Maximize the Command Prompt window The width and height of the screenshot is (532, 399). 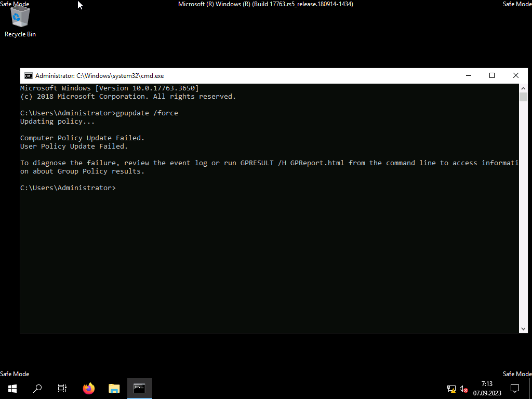(492, 76)
